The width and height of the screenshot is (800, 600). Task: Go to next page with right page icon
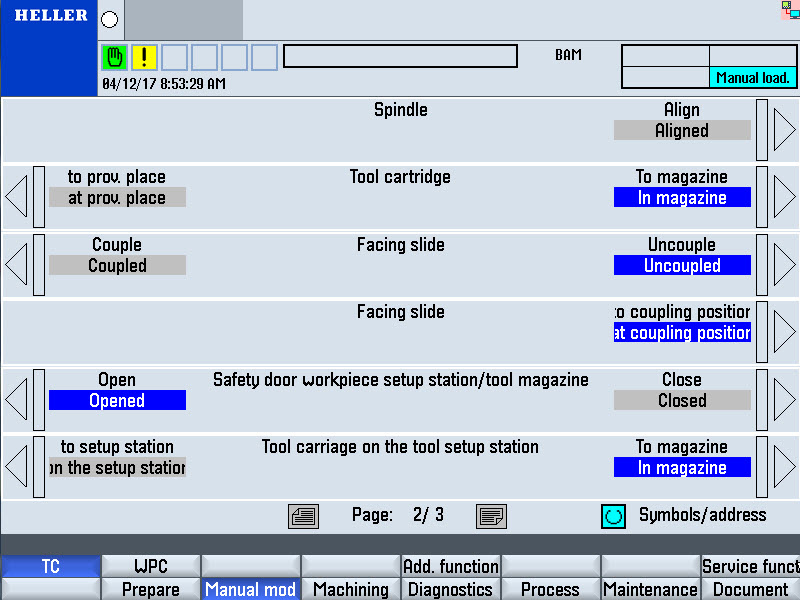click(x=491, y=516)
